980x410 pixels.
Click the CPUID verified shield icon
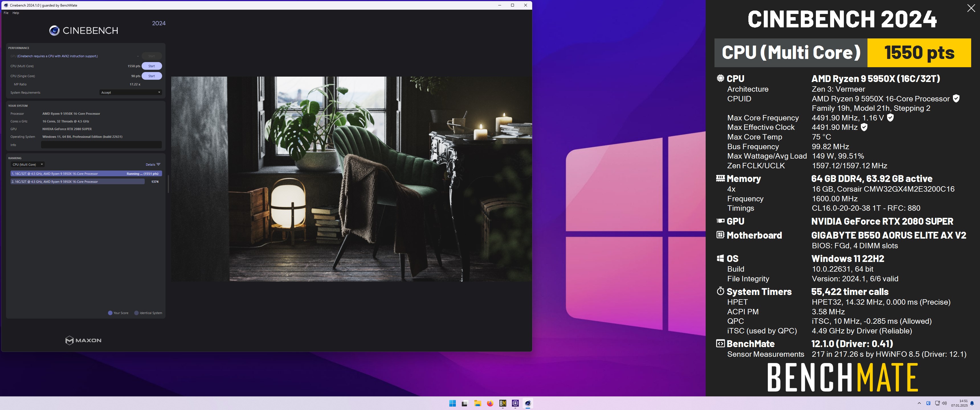(956, 99)
